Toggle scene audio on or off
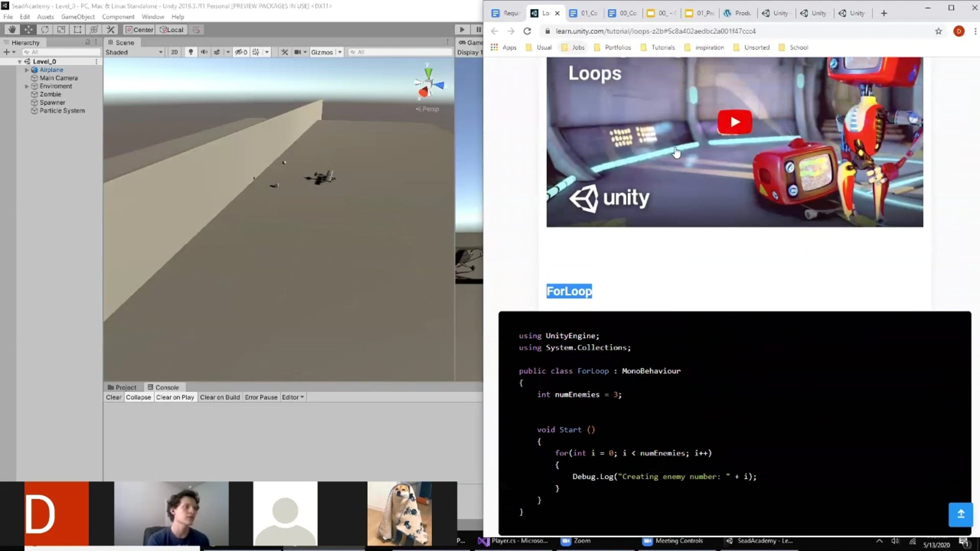 click(204, 52)
